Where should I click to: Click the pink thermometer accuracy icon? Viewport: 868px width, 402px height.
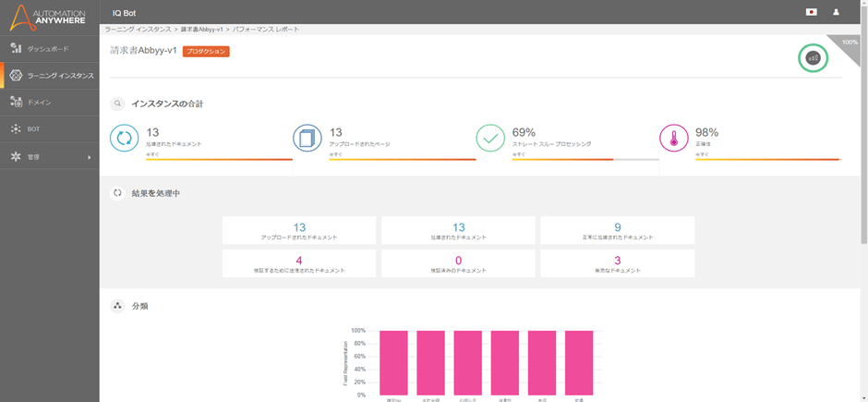[673, 139]
